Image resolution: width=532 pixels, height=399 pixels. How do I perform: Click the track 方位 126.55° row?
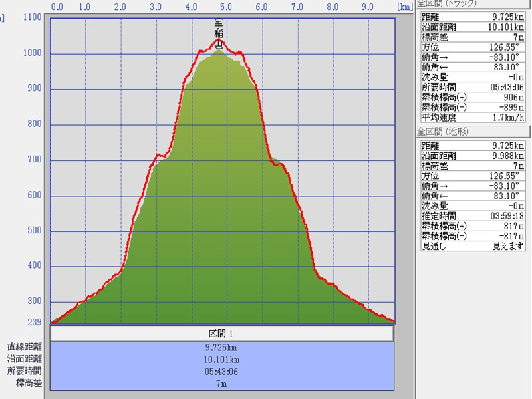pyautogui.click(x=473, y=47)
